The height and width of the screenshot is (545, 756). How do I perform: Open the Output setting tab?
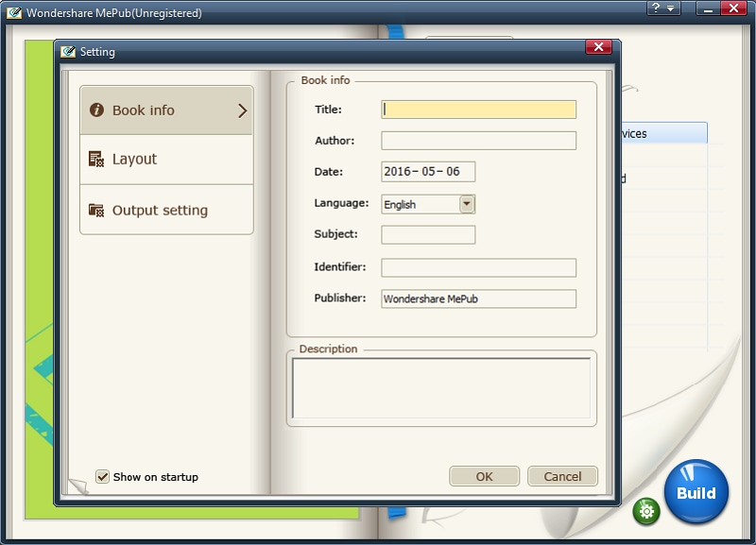tap(166, 210)
